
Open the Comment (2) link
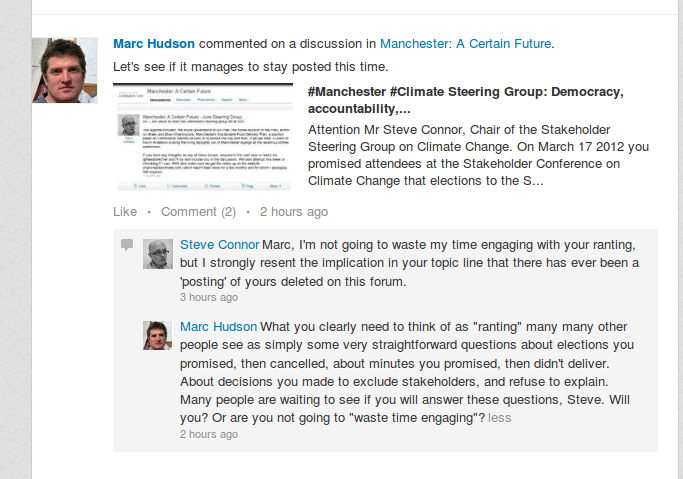198,212
